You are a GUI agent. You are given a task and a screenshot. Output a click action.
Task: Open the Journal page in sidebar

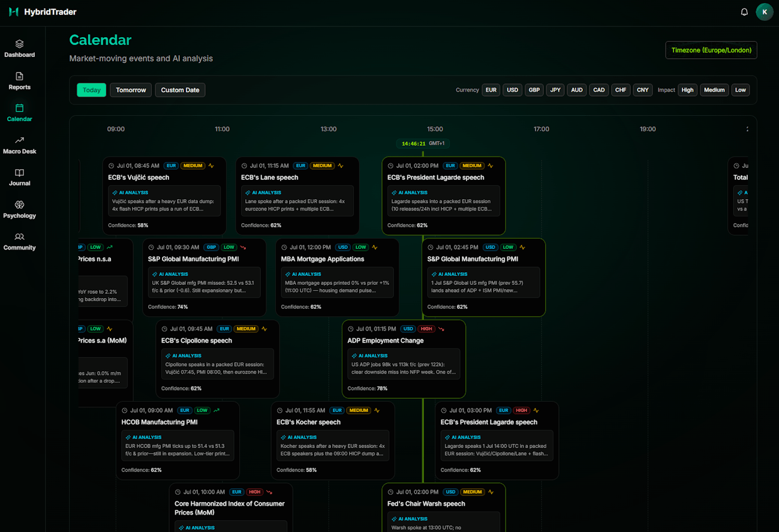(x=20, y=177)
